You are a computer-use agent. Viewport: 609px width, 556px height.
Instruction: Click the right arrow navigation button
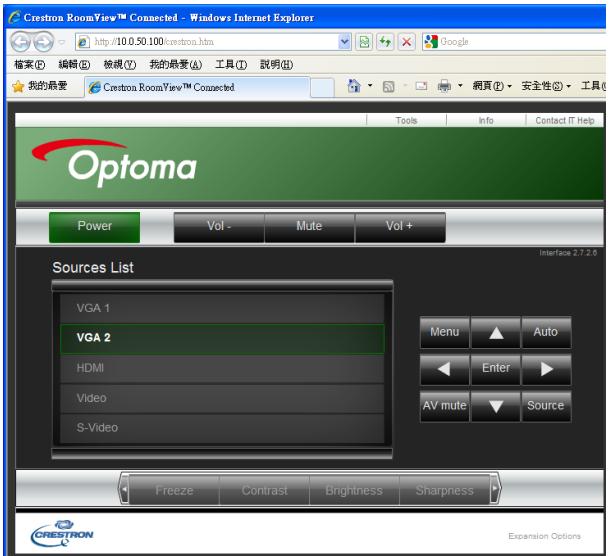click(x=546, y=369)
